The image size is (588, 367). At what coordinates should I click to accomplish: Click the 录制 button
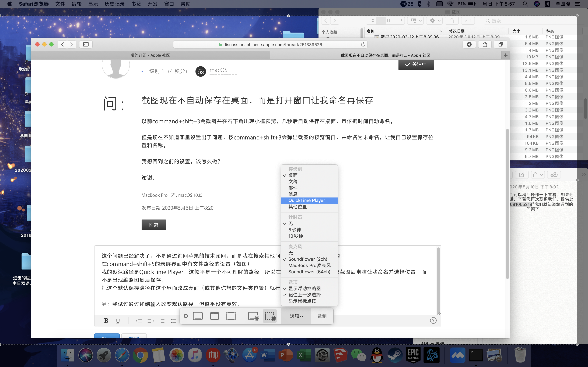tap(322, 316)
